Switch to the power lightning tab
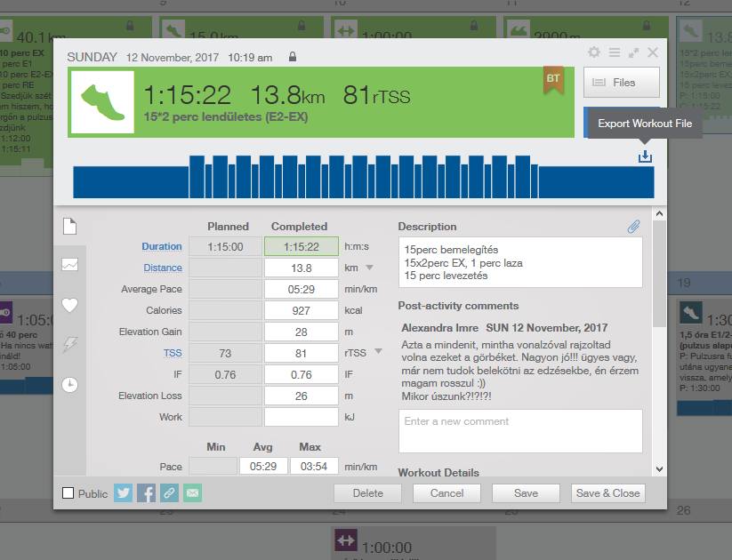 (x=70, y=344)
